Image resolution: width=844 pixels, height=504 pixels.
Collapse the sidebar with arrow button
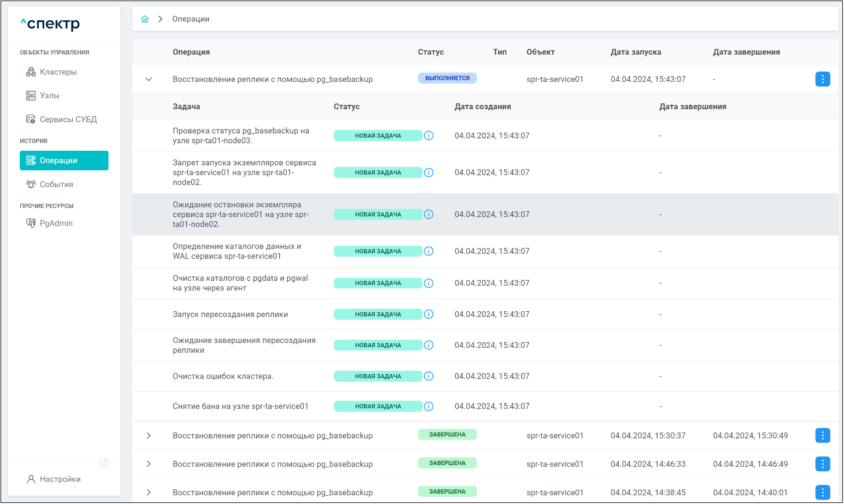(x=104, y=463)
